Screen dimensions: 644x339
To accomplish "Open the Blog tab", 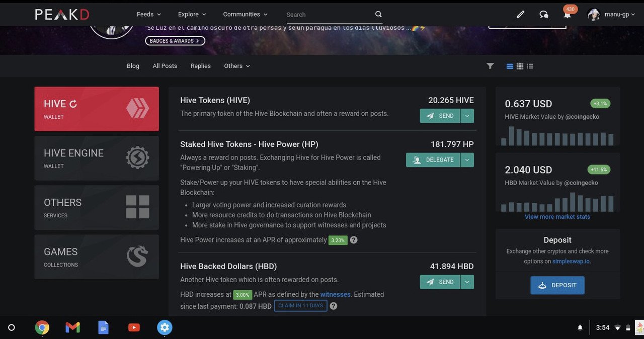I will coord(133,66).
